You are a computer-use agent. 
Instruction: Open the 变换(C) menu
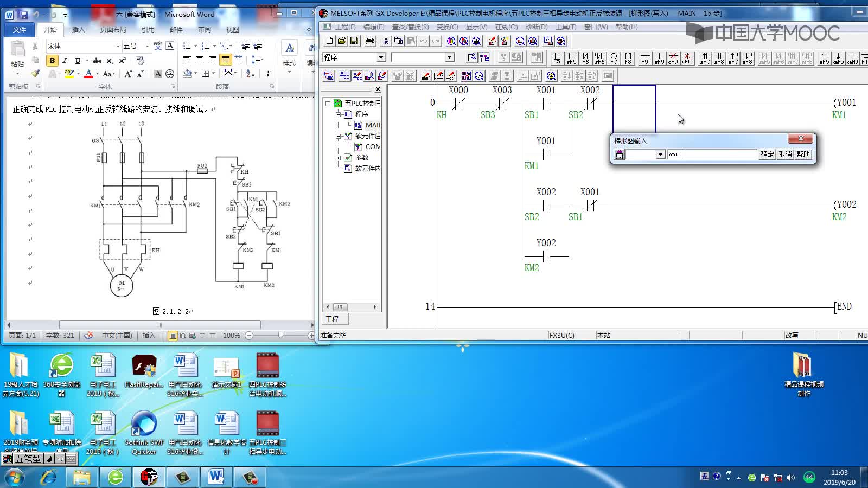pyautogui.click(x=447, y=27)
